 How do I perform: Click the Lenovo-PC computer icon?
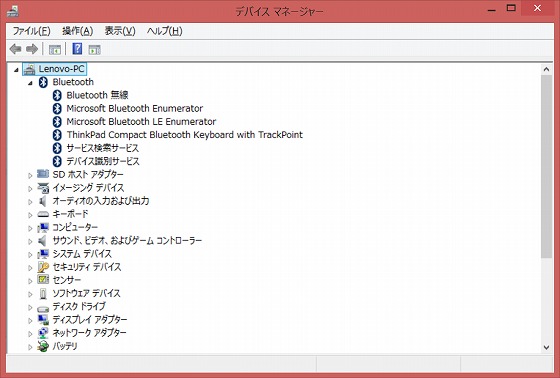pyautogui.click(x=29, y=69)
